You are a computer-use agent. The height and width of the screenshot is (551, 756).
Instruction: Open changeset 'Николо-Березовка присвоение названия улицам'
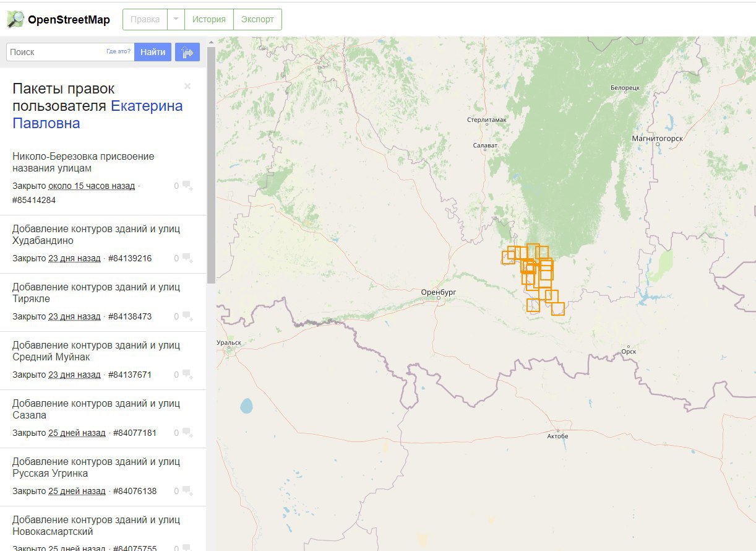click(x=84, y=162)
